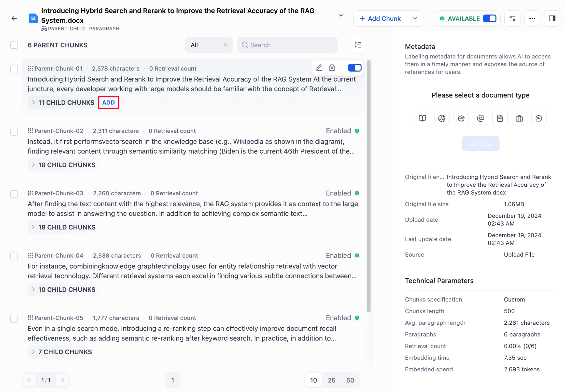The image size is (566, 392).
Task: Delete Parent-Chunk-01 using trash icon
Action: [x=332, y=68]
